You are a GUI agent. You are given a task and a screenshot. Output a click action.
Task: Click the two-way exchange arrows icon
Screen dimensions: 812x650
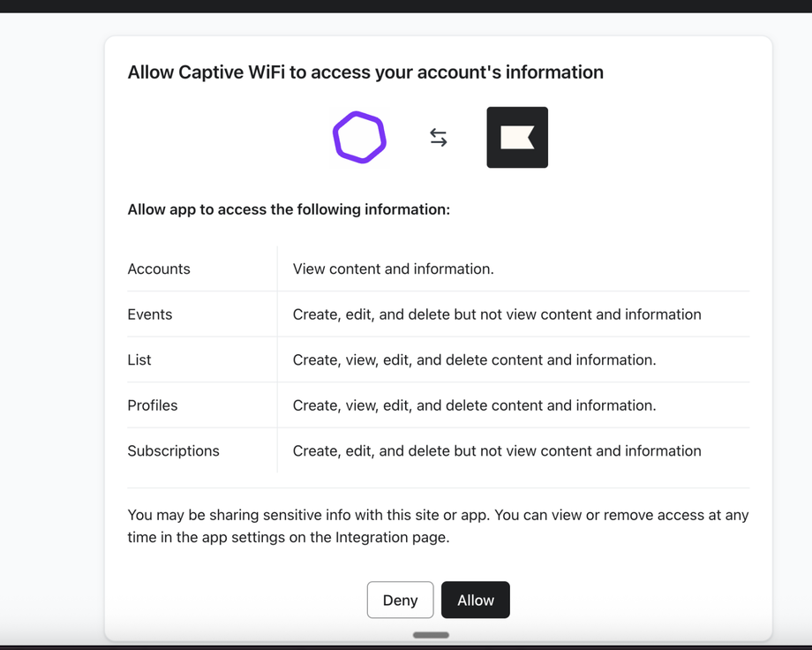click(439, 137)
